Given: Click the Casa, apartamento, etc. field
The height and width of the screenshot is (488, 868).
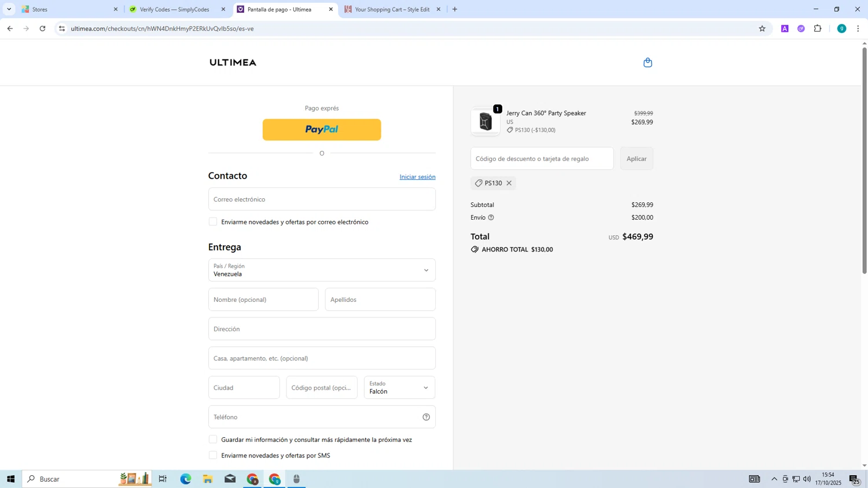Looking at the screenshot, I should [x=322, y=358].
